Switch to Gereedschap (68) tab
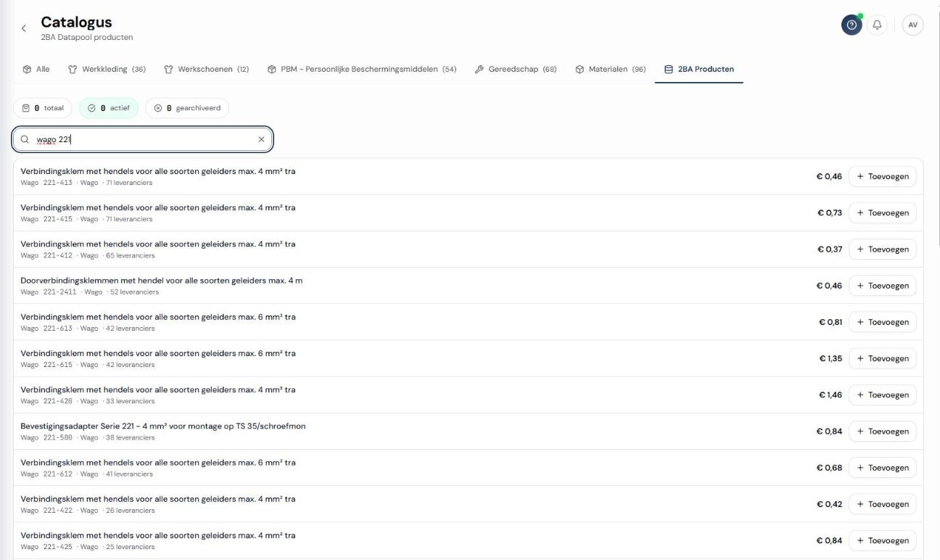Screen dimensions: 940x560 516,70
